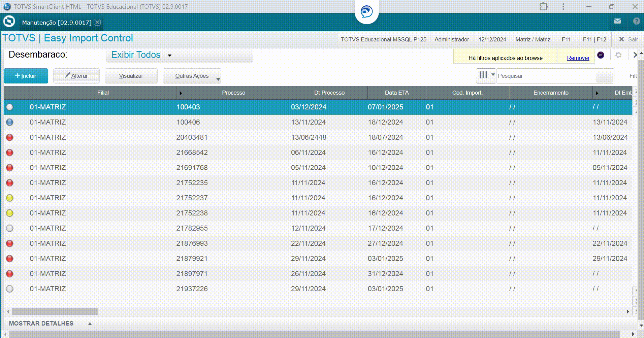Expand the MOSTRAR DETALHES panel arrow

click(90, 324)
